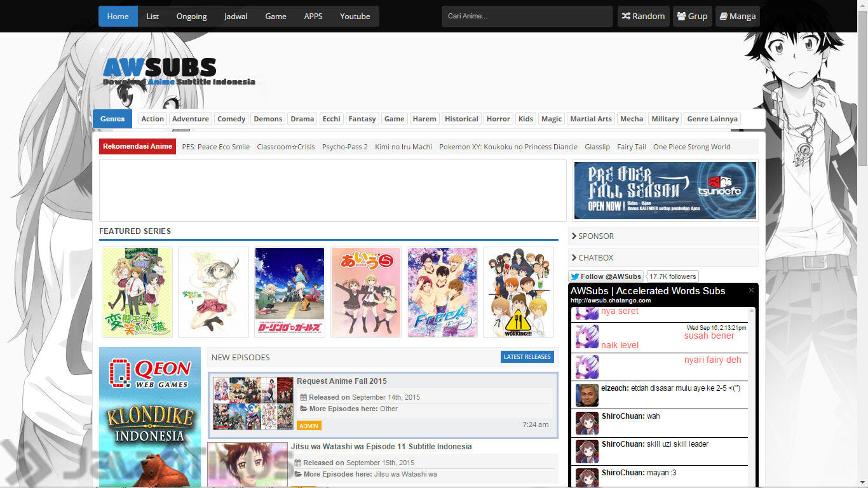Select the Military genre

[665, 119]
